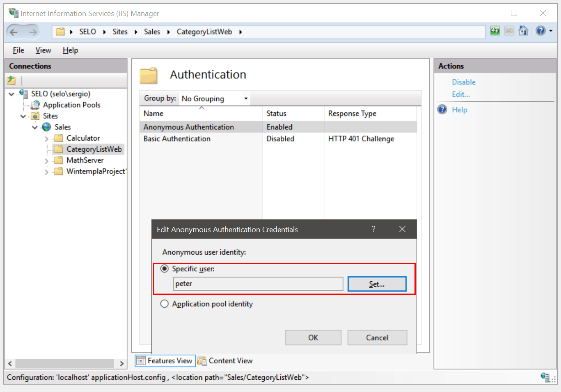Viewport: 561px width, 392px height.
Task: Click the Create connection icon in Connections pane
Action: click(11, 80)
